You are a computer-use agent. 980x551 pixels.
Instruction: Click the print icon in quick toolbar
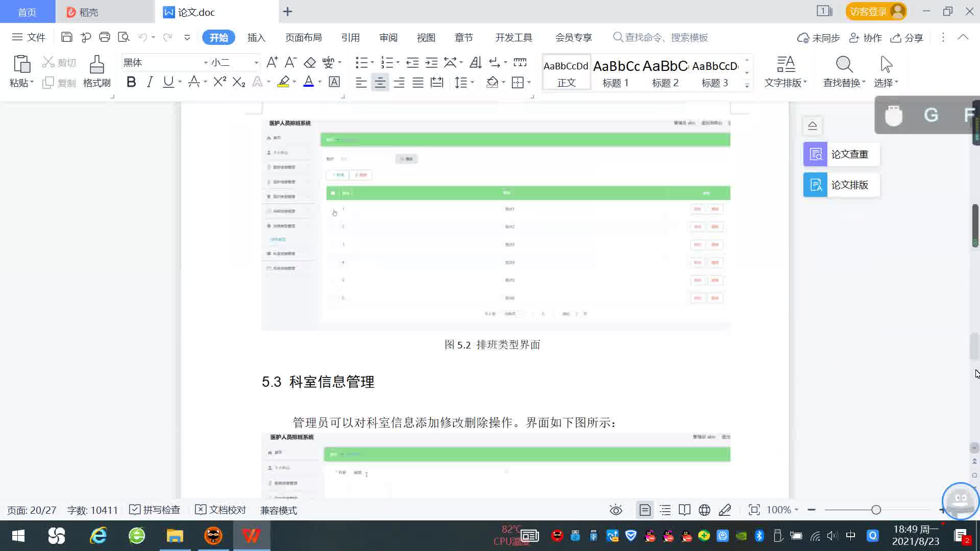pos(105,37)
